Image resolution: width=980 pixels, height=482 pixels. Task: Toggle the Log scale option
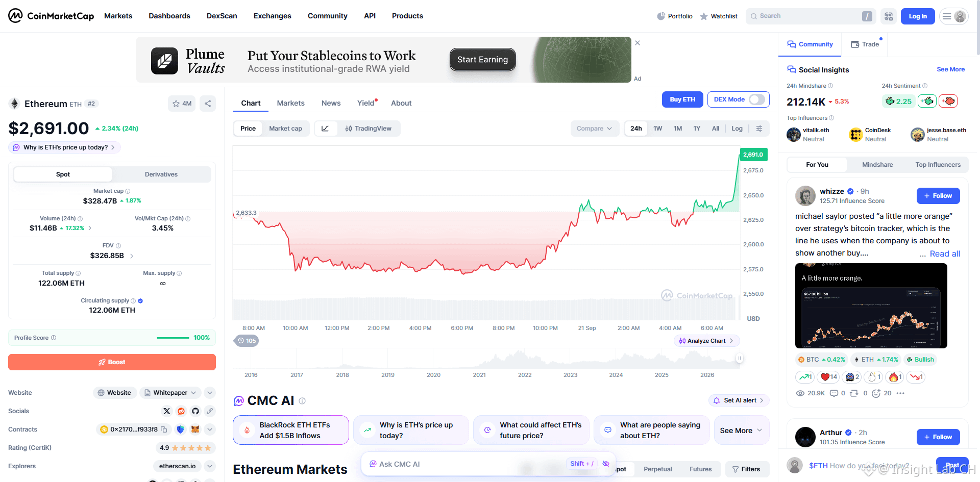click(737, 129)
